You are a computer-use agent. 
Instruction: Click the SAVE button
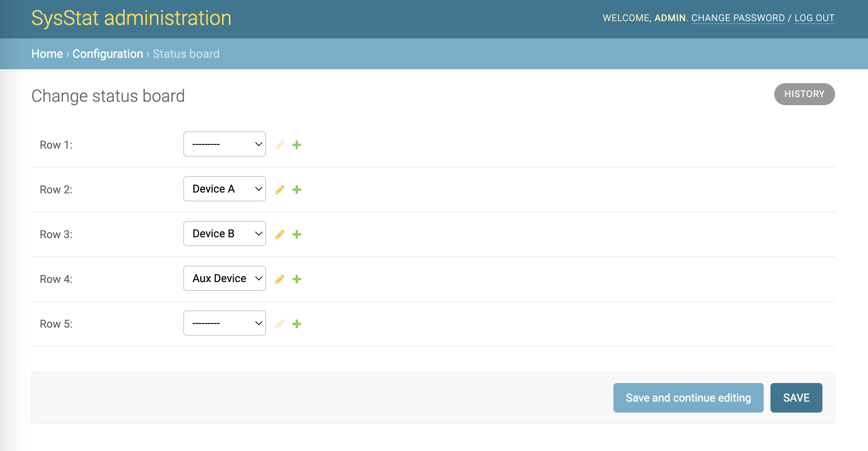pyautogui.click(x=796, y=398)
